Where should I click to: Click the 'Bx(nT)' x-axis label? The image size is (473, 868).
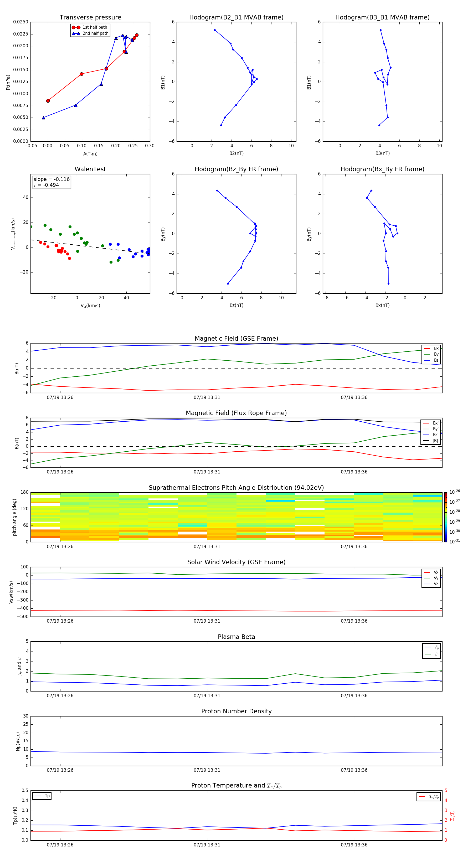coord(382,305)
